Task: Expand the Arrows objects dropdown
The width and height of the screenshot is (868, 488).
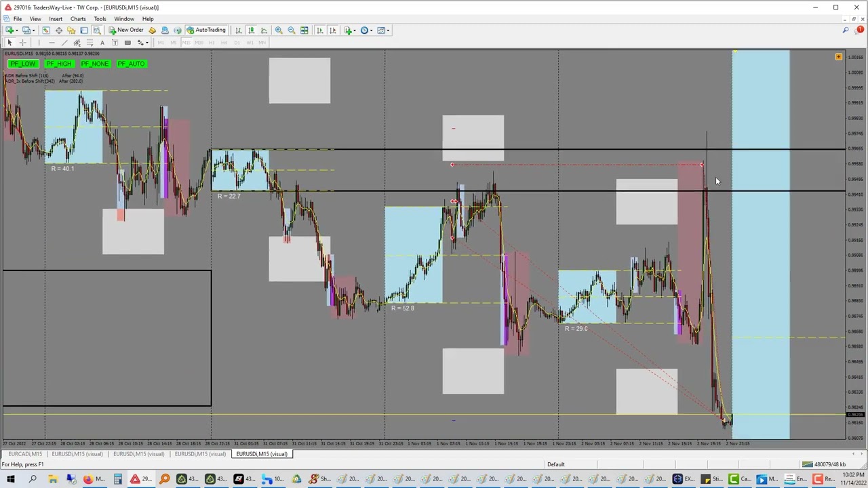Action: coord(147,43)
